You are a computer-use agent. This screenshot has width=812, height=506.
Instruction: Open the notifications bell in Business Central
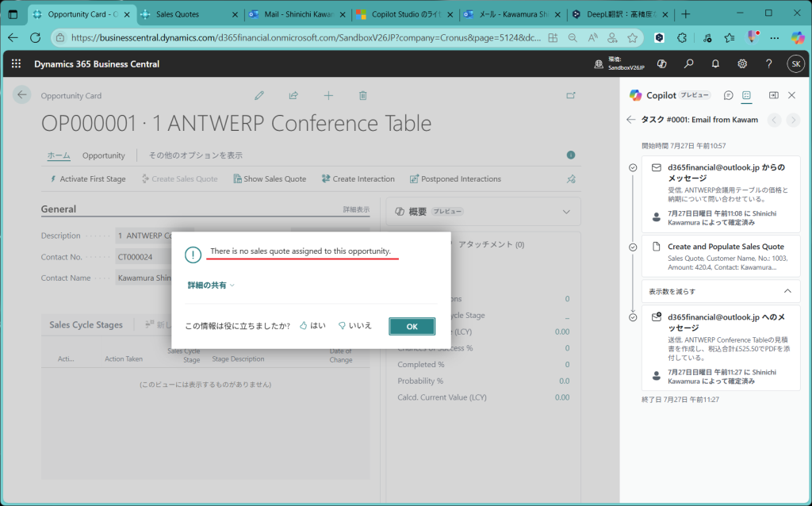[715, 63]
